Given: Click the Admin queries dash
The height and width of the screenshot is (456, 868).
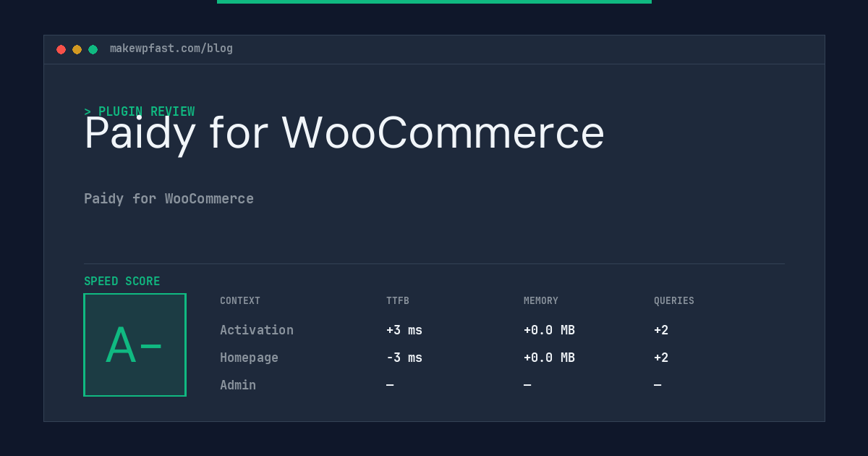Looking at the screenshot, I should [658, 385].
